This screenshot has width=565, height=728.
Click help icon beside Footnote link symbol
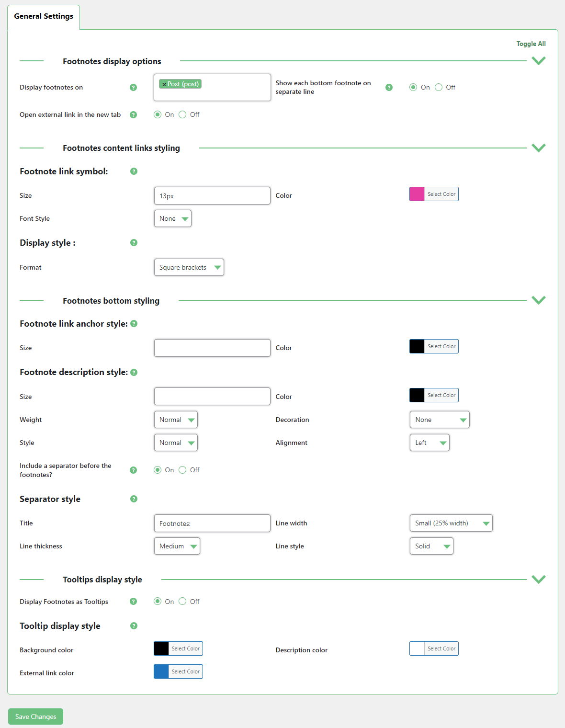pos(134,171)
